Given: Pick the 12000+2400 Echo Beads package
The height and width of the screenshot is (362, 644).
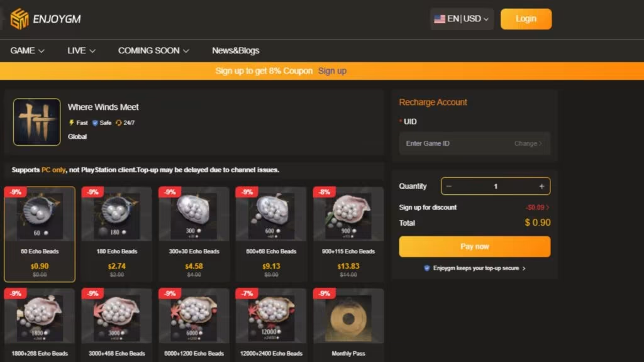Looking at the screenshot, I should click(x=271, y=325).
